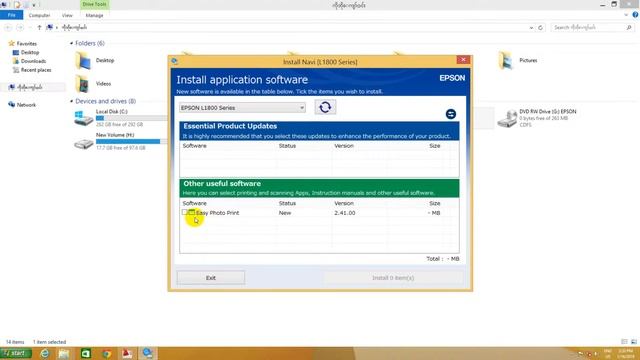Click the 2.41.00 version cell
640x360 pixels.
[344, 213]
